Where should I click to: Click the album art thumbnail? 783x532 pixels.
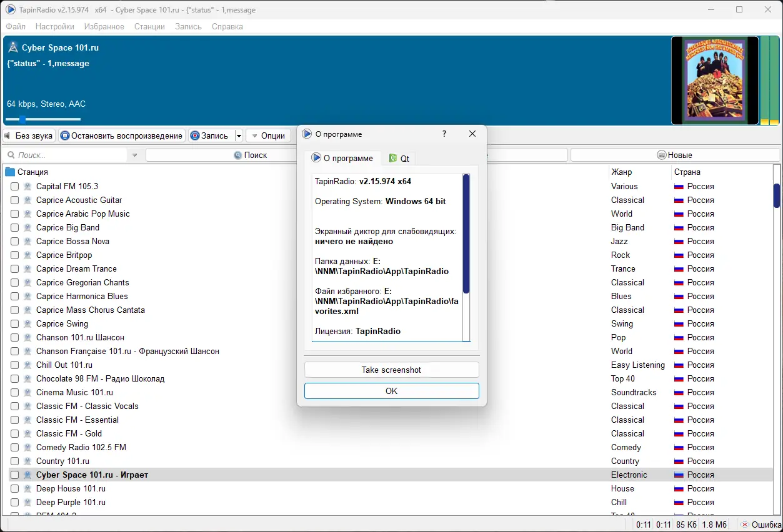pos(714,81)
